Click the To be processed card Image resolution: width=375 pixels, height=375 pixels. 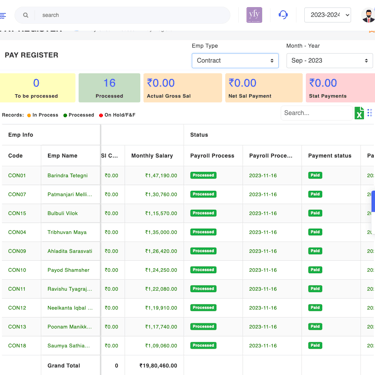coord(37,88)
